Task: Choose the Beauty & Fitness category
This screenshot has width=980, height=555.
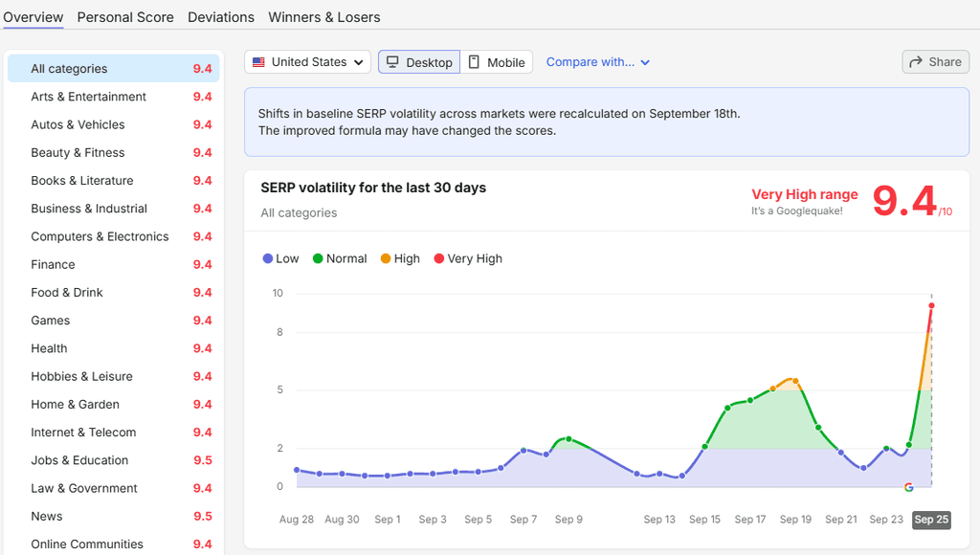Action: (114, 152)
